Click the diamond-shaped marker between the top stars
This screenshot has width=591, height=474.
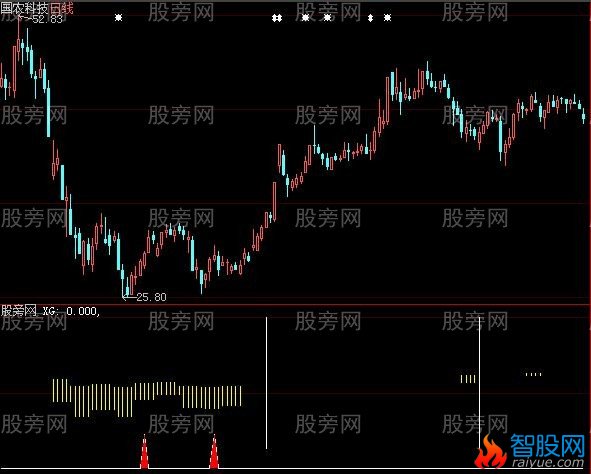(371, 18)
